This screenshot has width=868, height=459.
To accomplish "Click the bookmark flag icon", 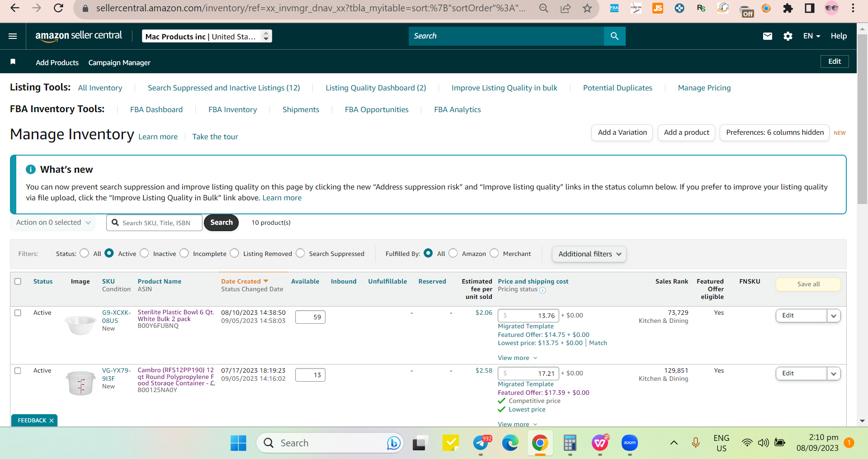I will (13, 62).
